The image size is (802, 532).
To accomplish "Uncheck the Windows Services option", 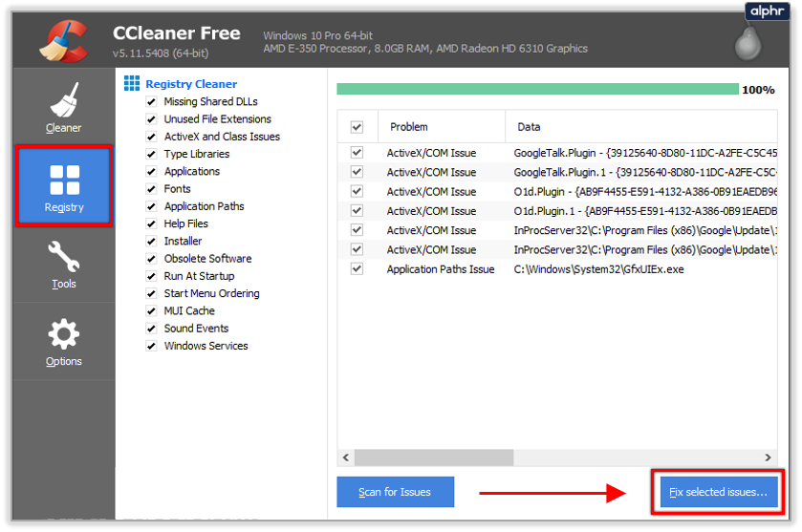I will [151, 346].
